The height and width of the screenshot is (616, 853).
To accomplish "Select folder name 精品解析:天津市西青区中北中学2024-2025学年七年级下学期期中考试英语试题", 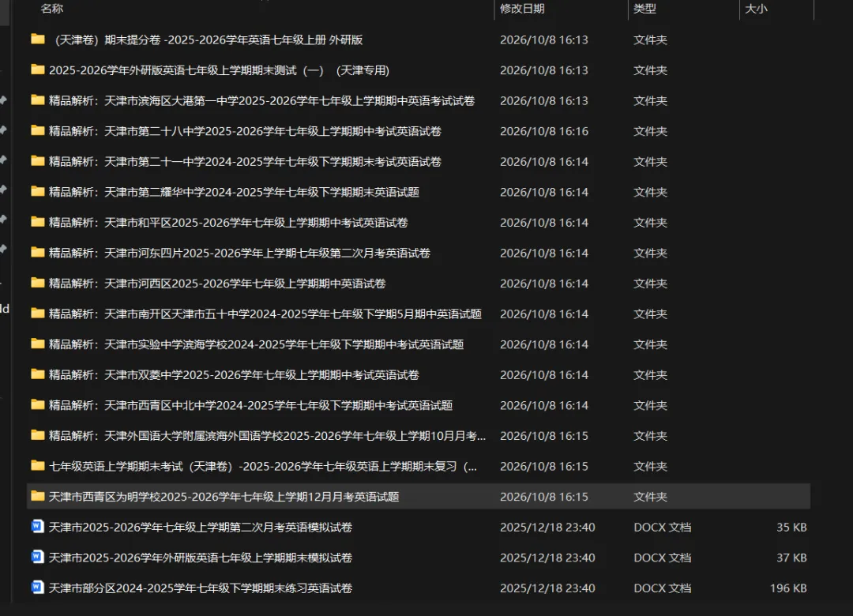I will [x=251, y=405].
